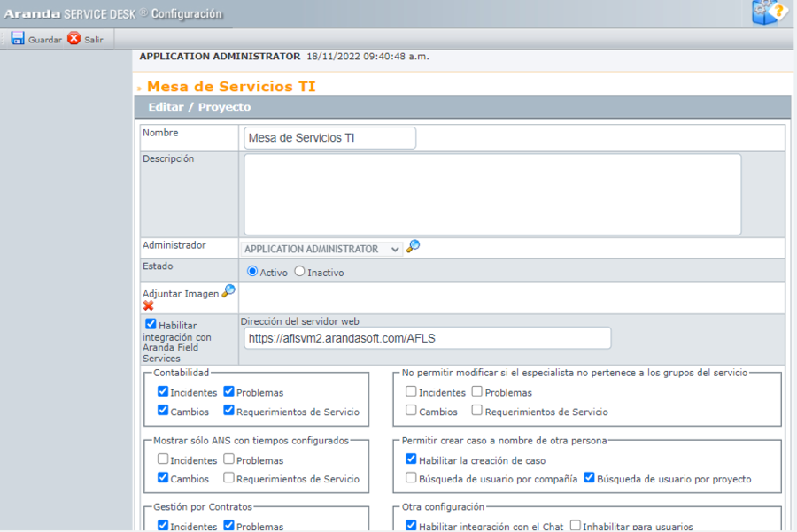Check Requerimientos de Servicio under No permitir modificar

476,410
